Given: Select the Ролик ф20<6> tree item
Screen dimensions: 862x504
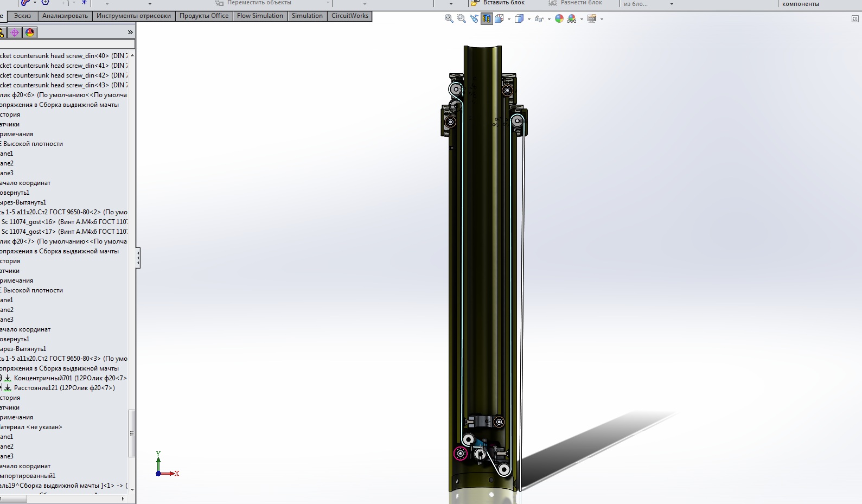Looking at the screenshot, I should pos(63,95).
